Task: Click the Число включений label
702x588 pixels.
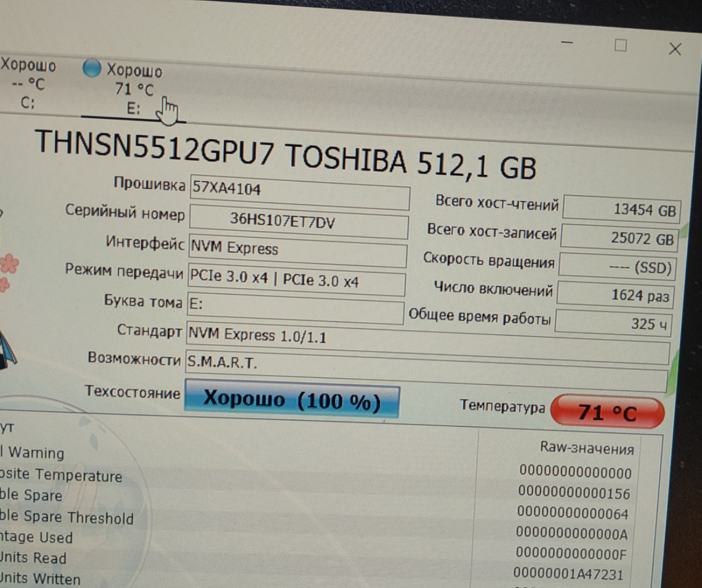Action: pyautogui.click(x=493, y=288)
